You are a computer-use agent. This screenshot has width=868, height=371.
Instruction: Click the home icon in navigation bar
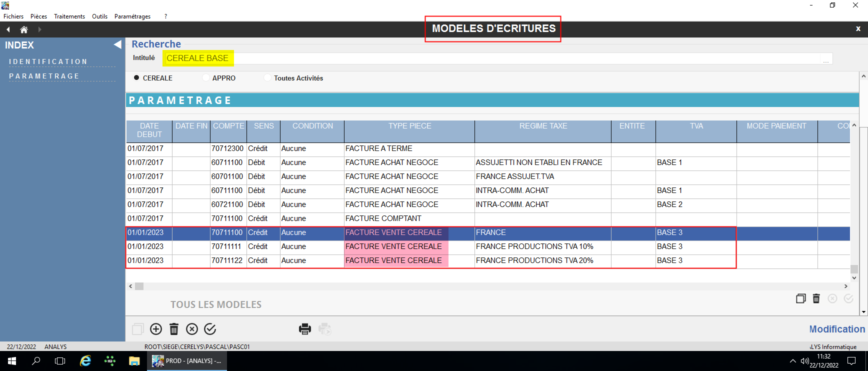point(23,29)
